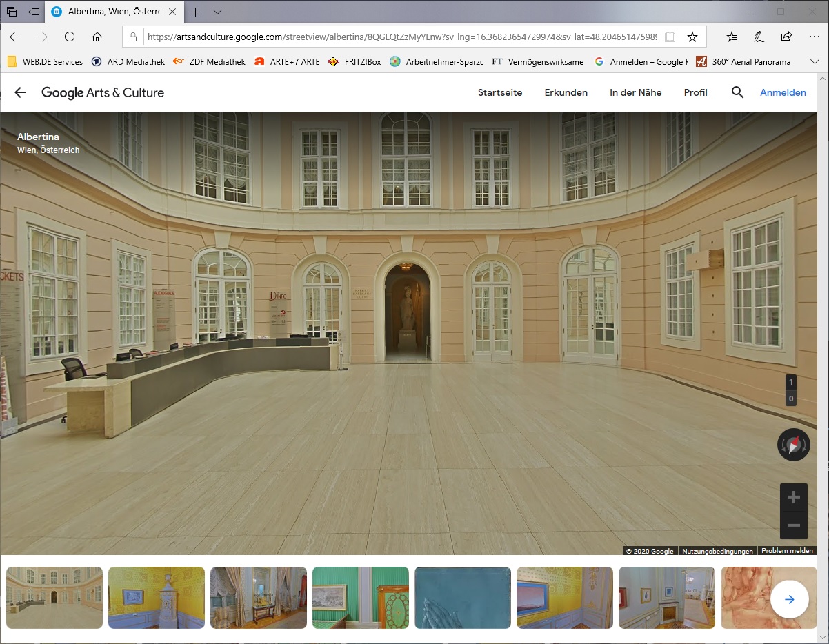Viewport: 829px width, 644px height.
Task: Refresh the page with reload icon
Action: click(69, 37)
